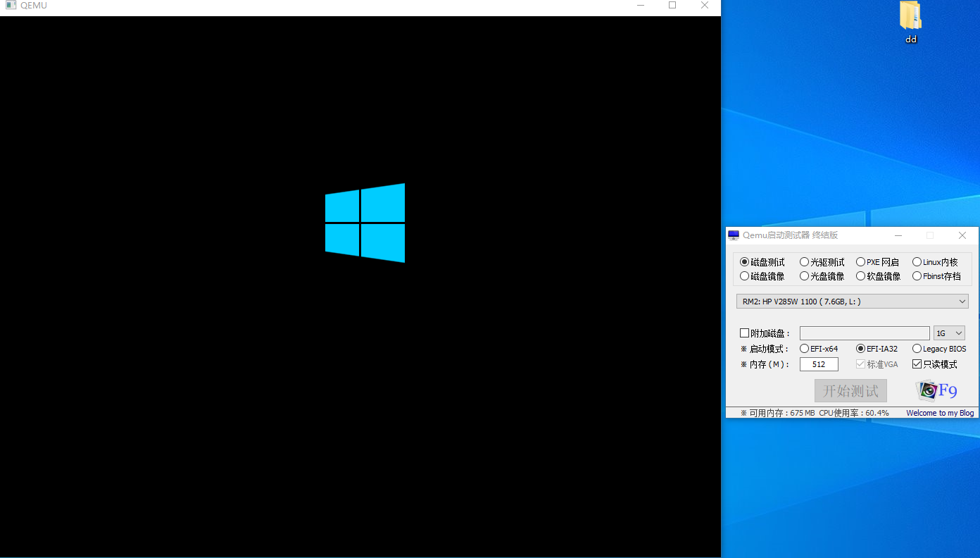Click the 开始测试 button
980x558 pixels.
pyautogui.click(x=850, y=391)
